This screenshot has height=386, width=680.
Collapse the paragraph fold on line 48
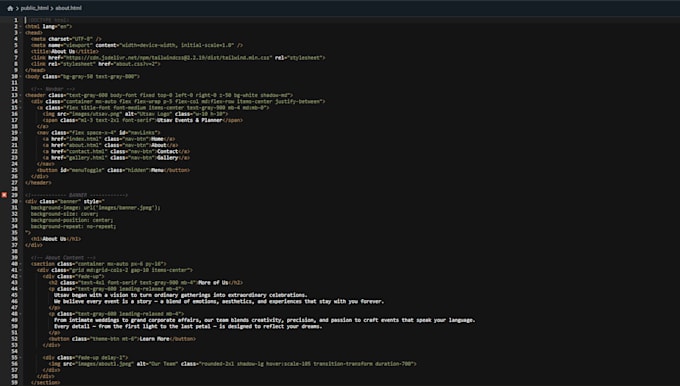coord(21,314)
